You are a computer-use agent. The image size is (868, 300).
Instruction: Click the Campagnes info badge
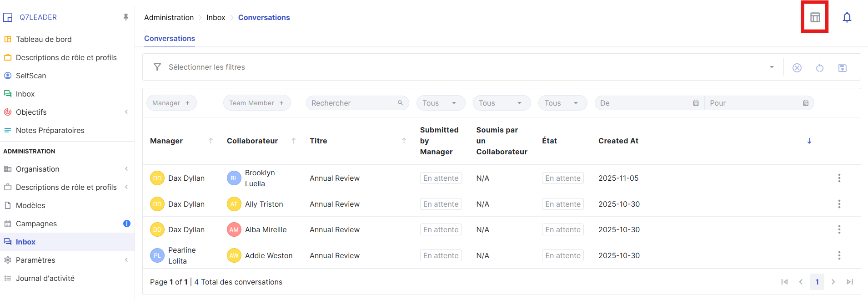pos(126,224)
